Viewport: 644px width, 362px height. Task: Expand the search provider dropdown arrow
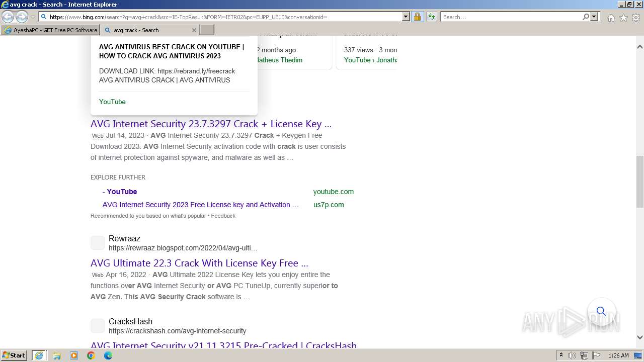click(594, 17)
